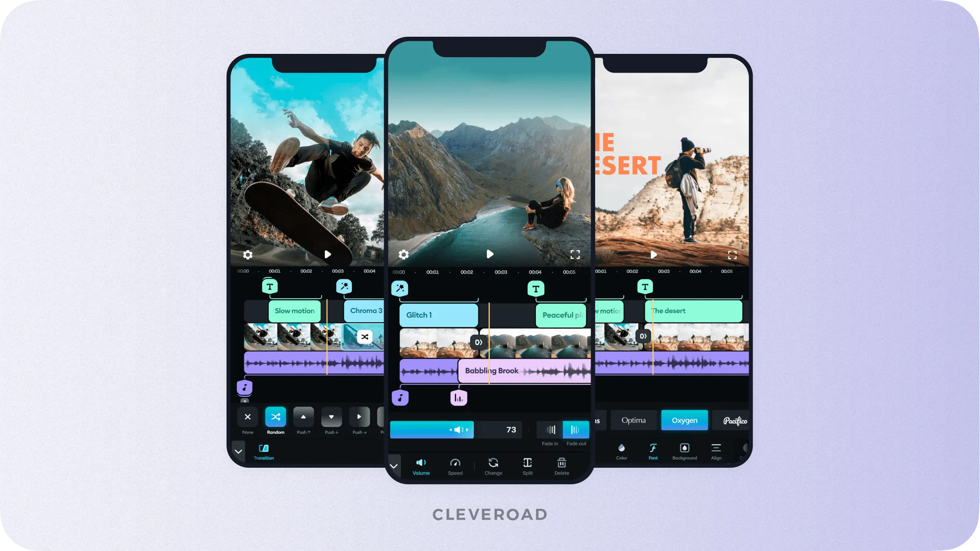Select the bar chart/stats icon
Screen dimensions: 980x551
point(458,397)
